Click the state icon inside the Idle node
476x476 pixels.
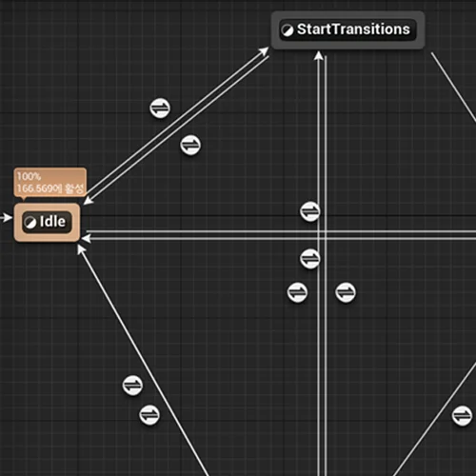[x=30, y=222]
